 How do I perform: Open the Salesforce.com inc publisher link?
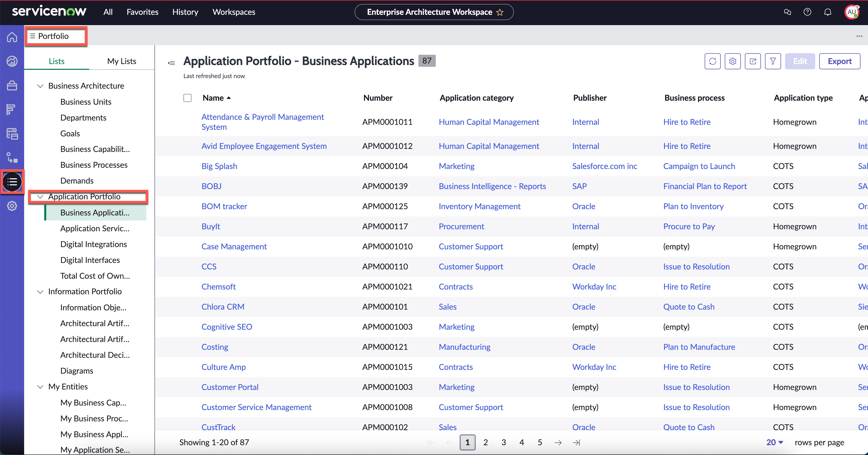[604, 166]
